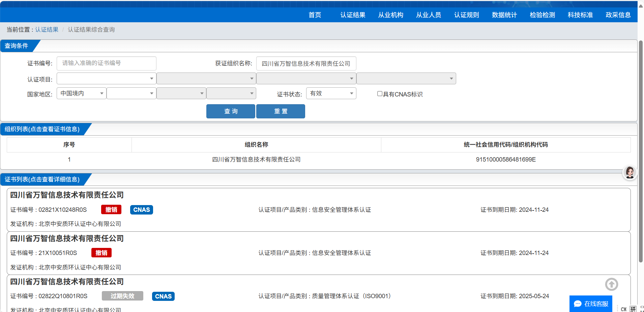Click 质量管理体系认证（ISO9001）category text
Image resolution: width=644 pixels, height=312 pixels.
click(x=353, y=296)
